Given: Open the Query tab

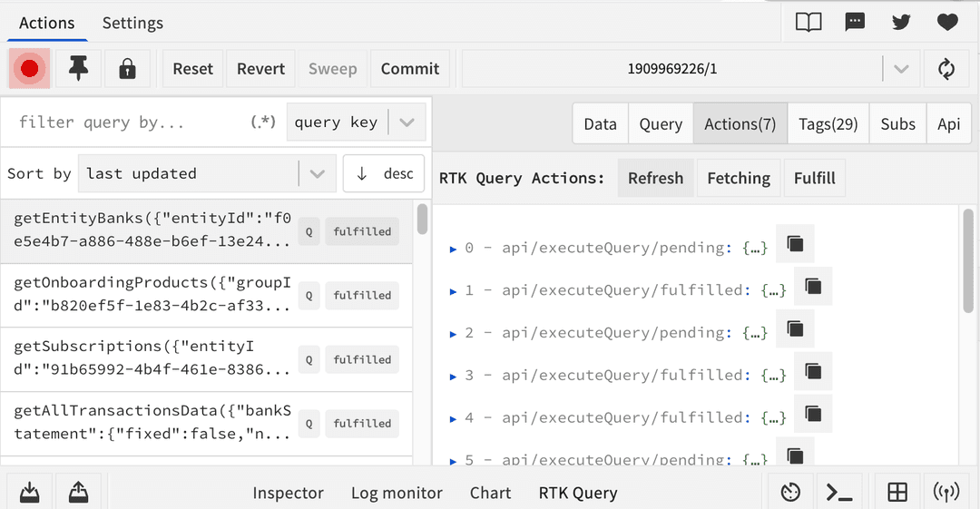Looking at the screenshot, I should [x=661, y=123].
